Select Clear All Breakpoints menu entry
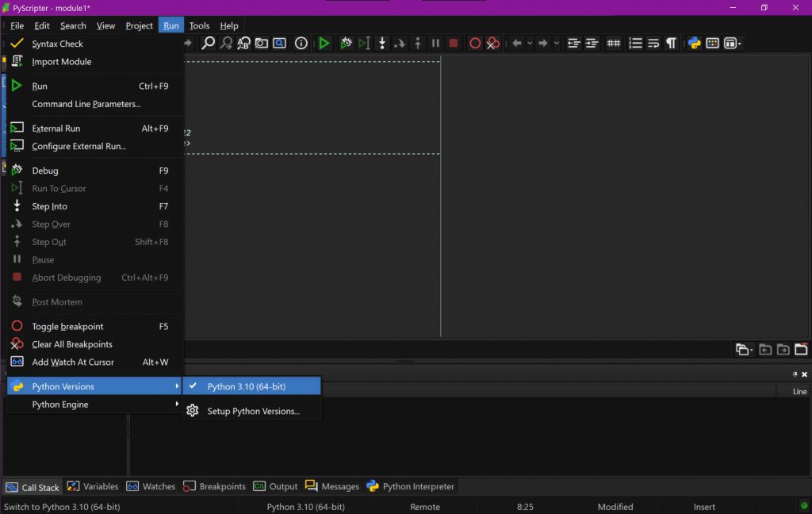Viewport: 812px width, 514px height. click(95, 344)
